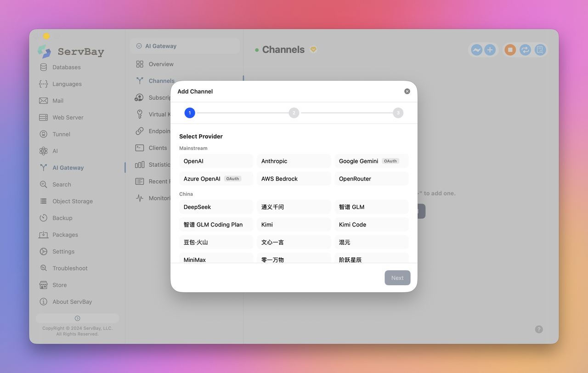Select the 阶跃星辰 provider

coord(372,258)
